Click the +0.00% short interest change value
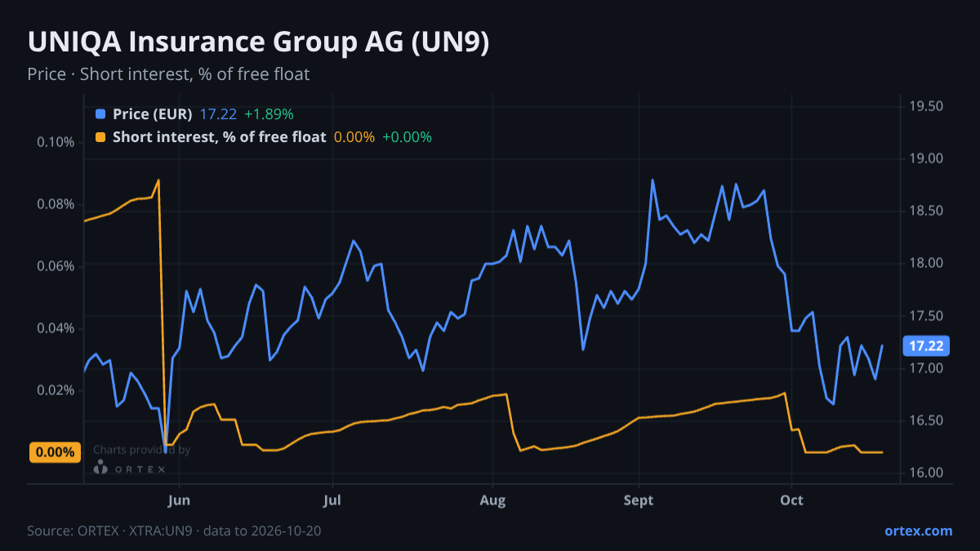This screenshot has width=980, height=551. [x=407, y=137]
